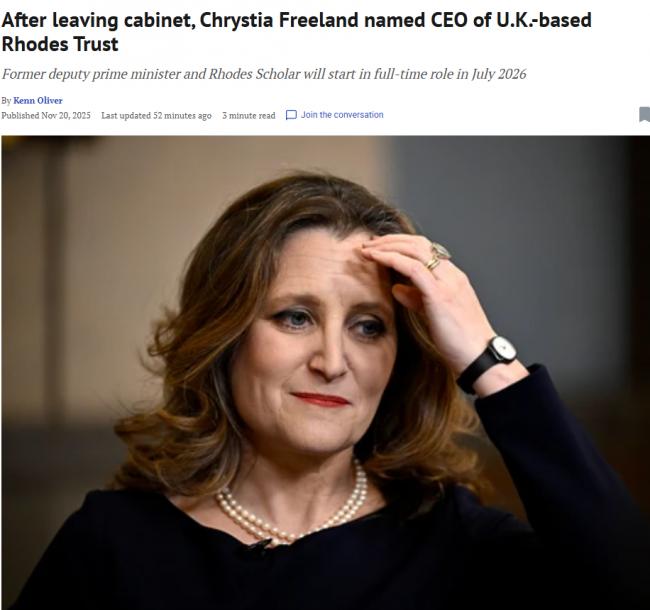Viewport: 650px width, 610px height.
Task: Click the italic subheadline about Rhodes Scholar
Action: [x=264, y=74]
